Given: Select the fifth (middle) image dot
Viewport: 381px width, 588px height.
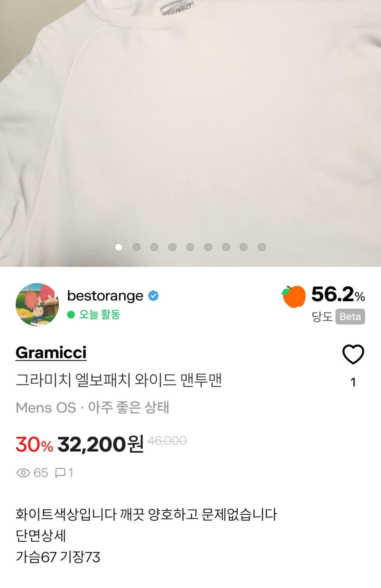Looking at the screenshot, I should pos(190,247).
